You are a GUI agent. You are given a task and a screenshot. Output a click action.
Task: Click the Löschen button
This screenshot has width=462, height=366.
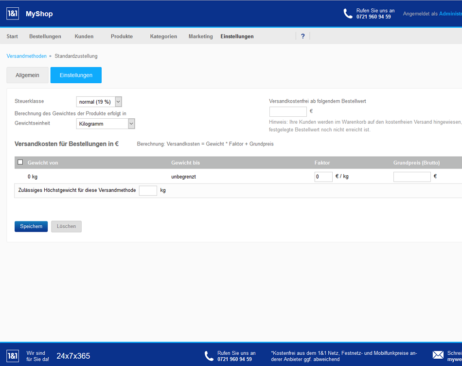(x=66, y=226)
